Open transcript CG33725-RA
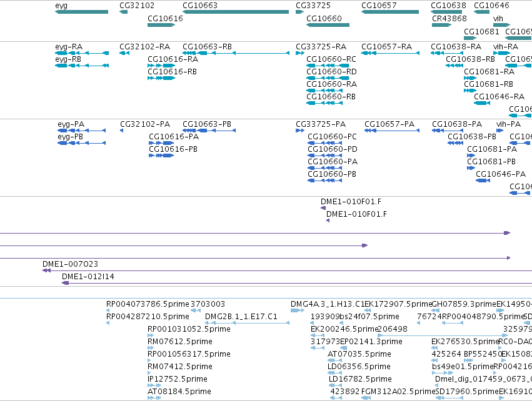 [x=300, y=53]
